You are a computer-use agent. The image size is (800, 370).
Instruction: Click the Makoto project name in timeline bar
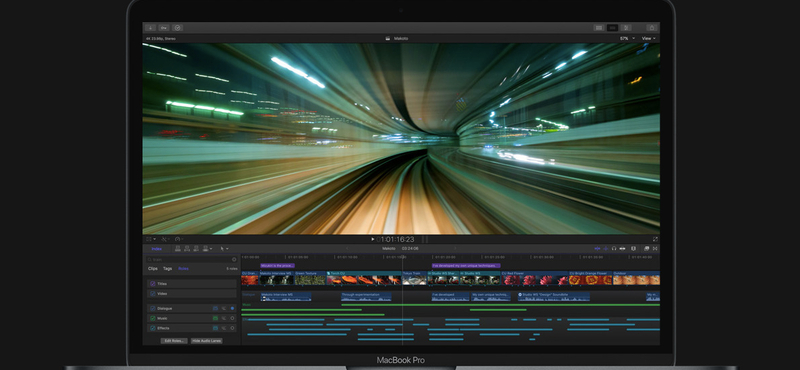(x=389, y=249)
